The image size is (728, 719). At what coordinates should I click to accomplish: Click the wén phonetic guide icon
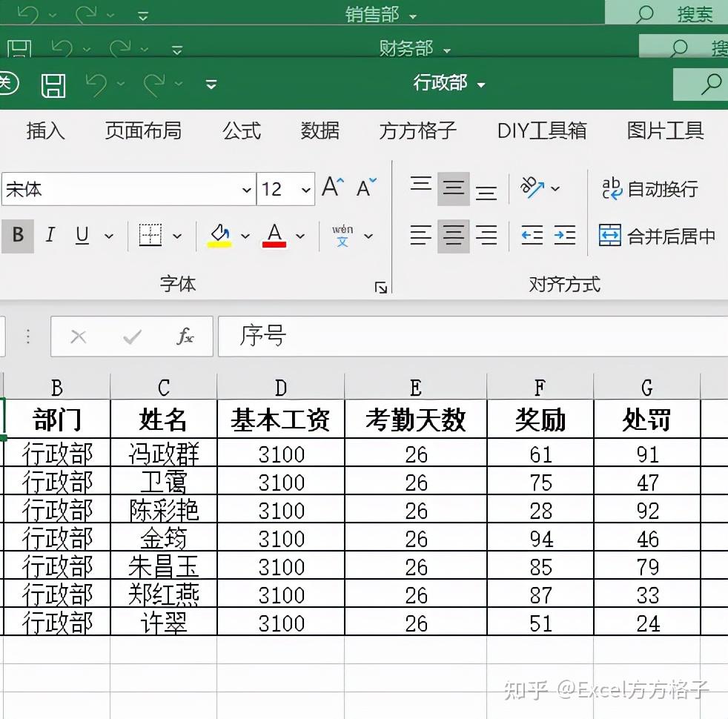[x=343, y=235]
